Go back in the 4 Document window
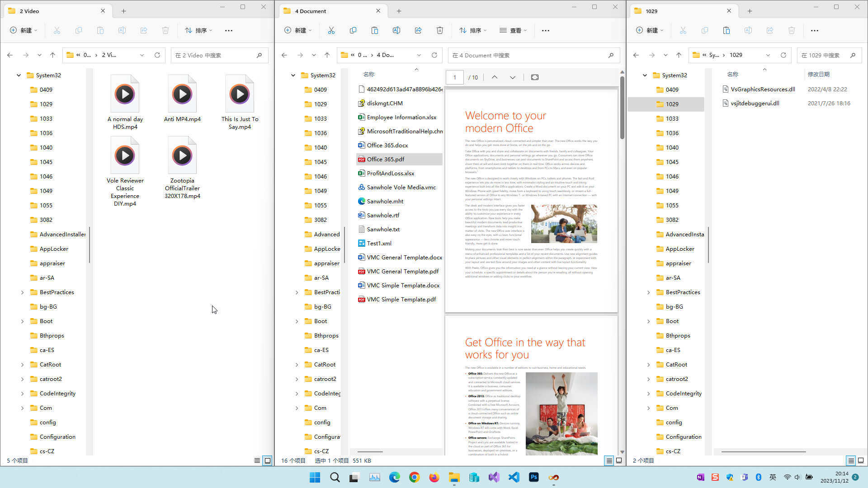Screen dimensions: 868x488 pos(284,55)
